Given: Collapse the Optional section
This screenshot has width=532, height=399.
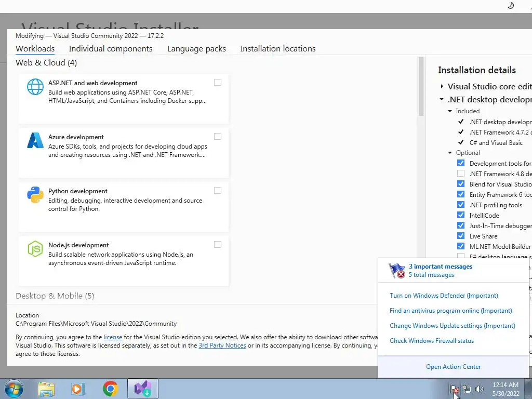Looking at the screenshot, I should [x=450, y=153].
